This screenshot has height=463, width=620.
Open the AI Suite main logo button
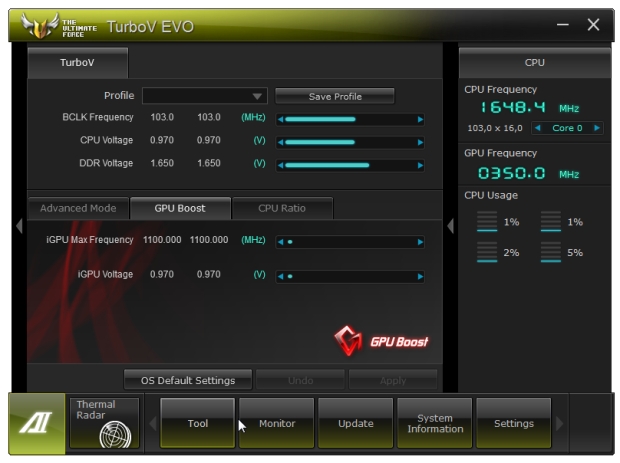(x=37, y=423)
